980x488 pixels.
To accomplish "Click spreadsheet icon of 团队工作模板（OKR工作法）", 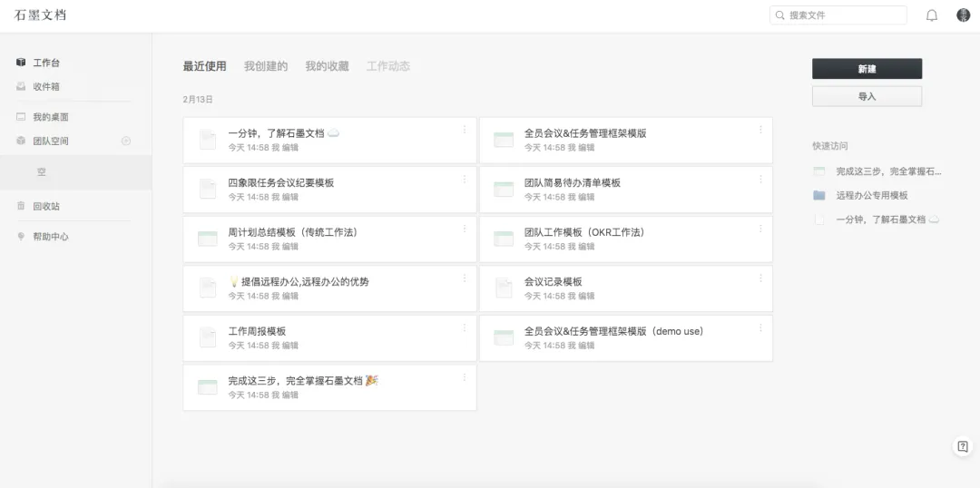I will pyautogui.click(x=504, y=238).
